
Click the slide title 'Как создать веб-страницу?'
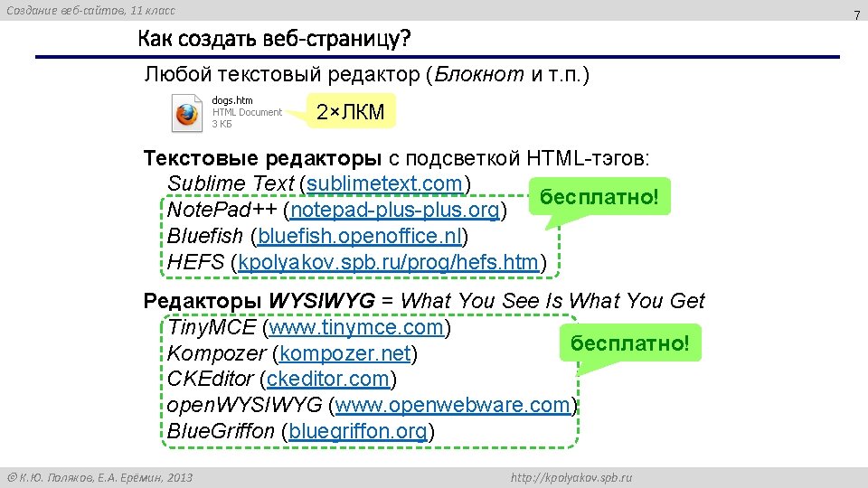click(274, 39)
